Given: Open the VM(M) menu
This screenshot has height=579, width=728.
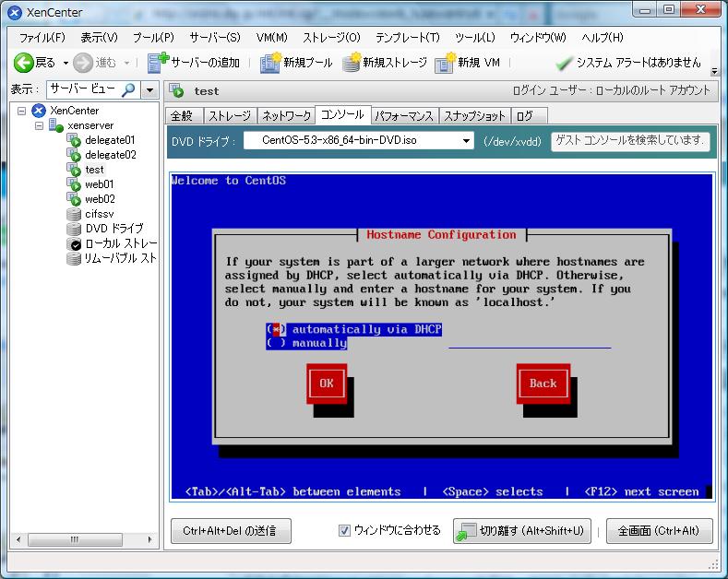Looking at the screenshot, I should [272, 38].
